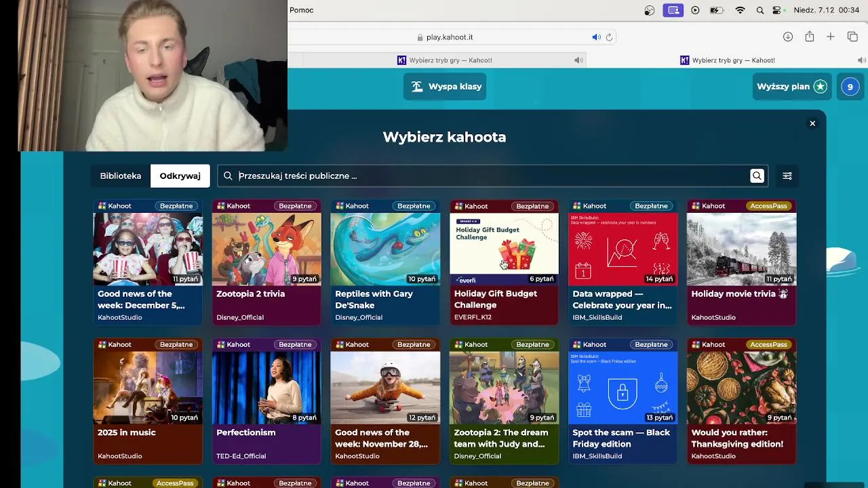
Task: Click the 'Perfectionism' title text
Action: coord(246,432)
